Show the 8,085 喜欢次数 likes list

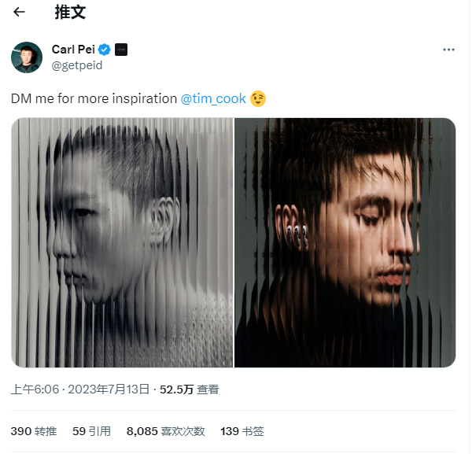(x=166, y=431)
